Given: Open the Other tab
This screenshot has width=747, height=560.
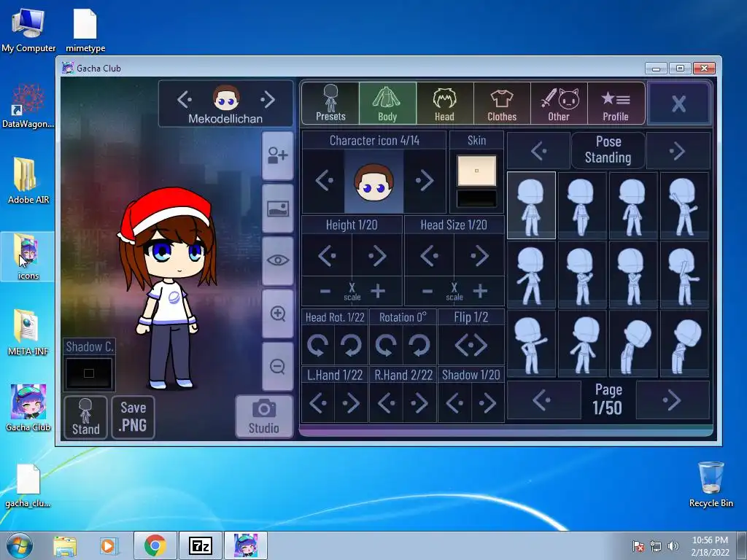Looking at the screenshot, I should 559,104.
